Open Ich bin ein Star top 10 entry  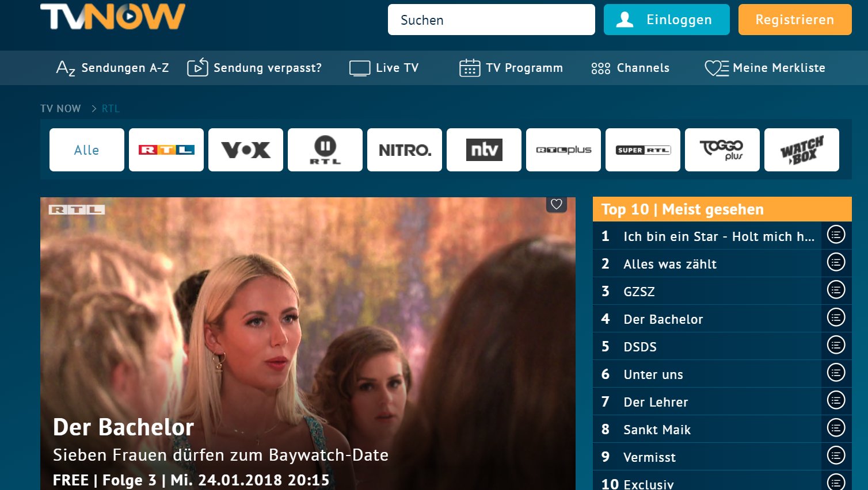click(707, 236)
